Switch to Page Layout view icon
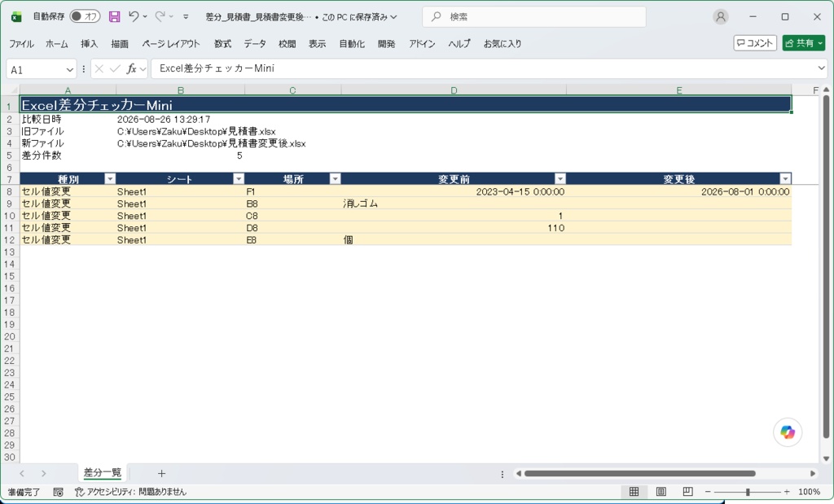834x504 pixels. pyautogui.click(x=661, y=491)
